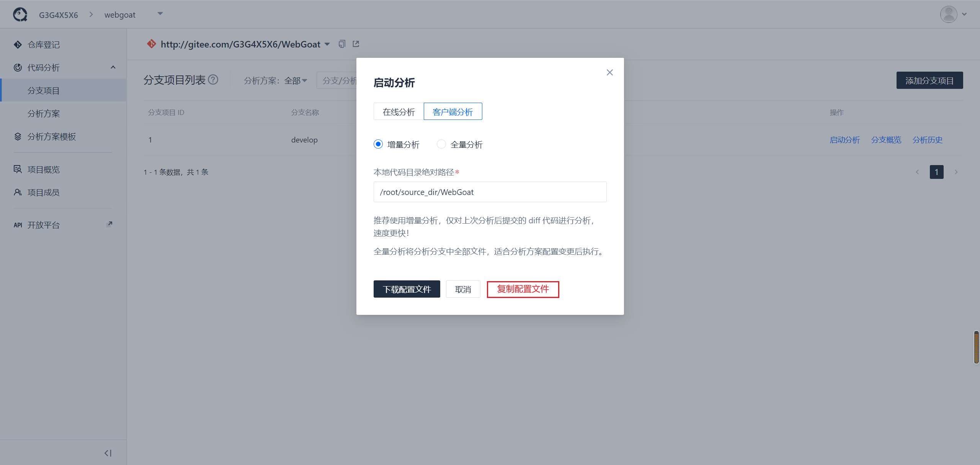This screenshot has height=465, width=980.
Task: Open the repository in a new tab
Action: 356,44
